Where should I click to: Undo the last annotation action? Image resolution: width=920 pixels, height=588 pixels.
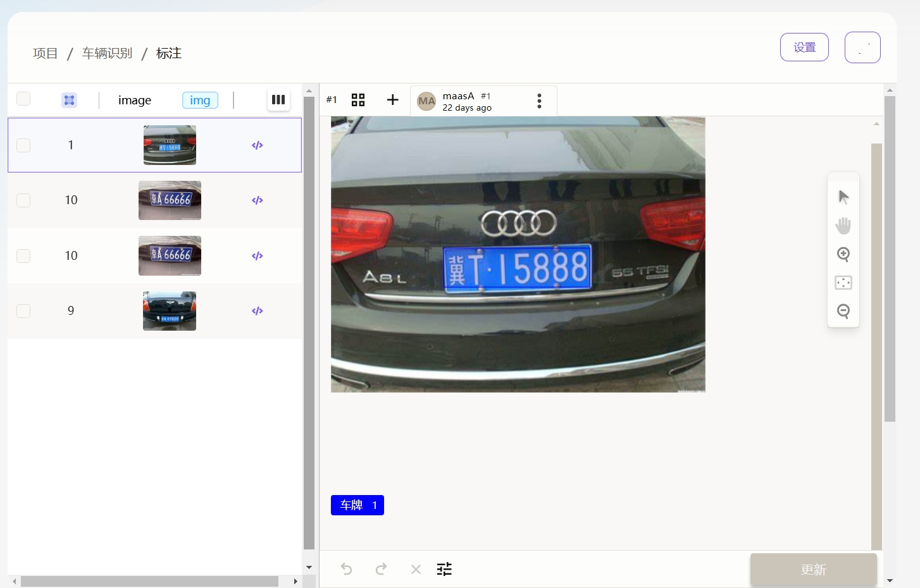347,569
